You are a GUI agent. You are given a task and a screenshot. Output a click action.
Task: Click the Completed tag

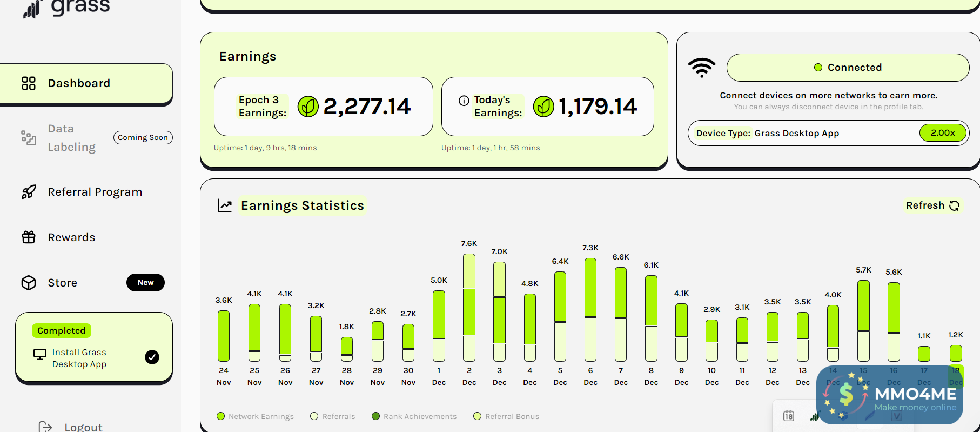pos(62,330)
